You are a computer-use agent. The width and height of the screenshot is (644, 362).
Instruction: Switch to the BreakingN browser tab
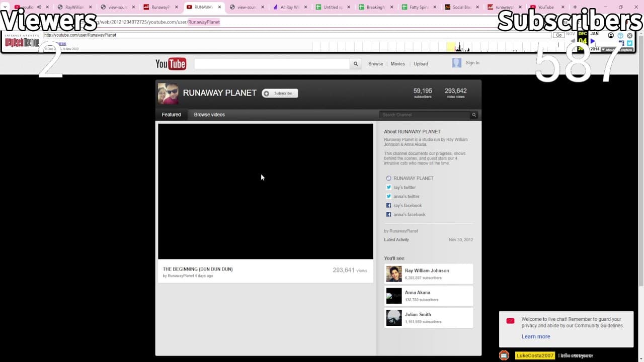(376, 7)
